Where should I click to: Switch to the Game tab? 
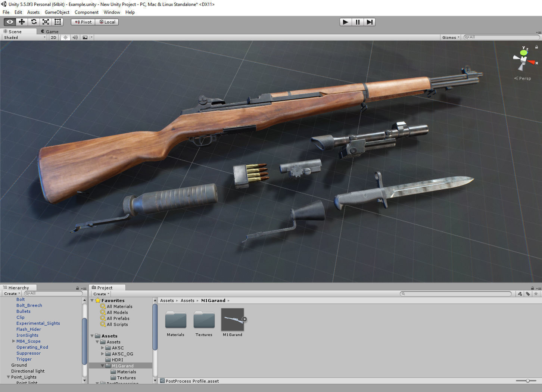pyautogui.click(x=49, y=32)
